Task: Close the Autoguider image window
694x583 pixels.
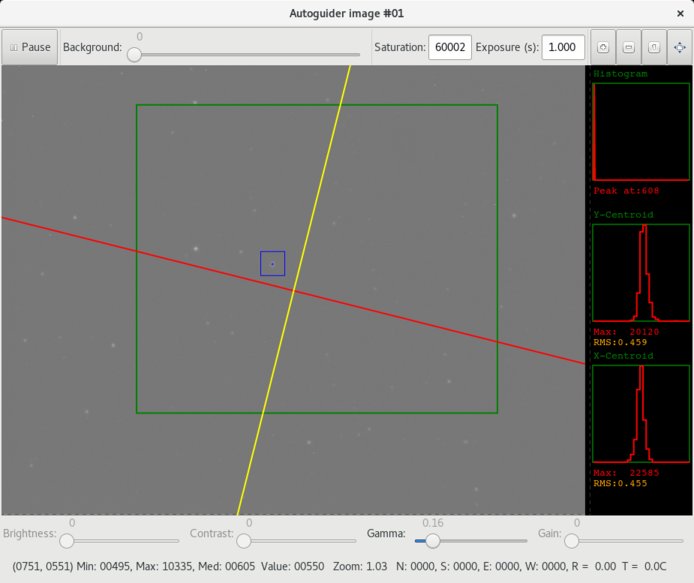Action: click(x=680, y=14)
